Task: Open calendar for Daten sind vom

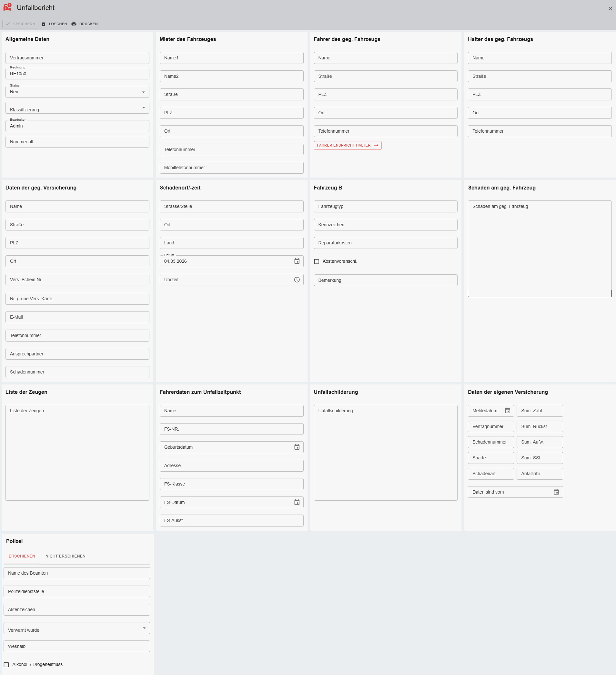Action: 556,492
